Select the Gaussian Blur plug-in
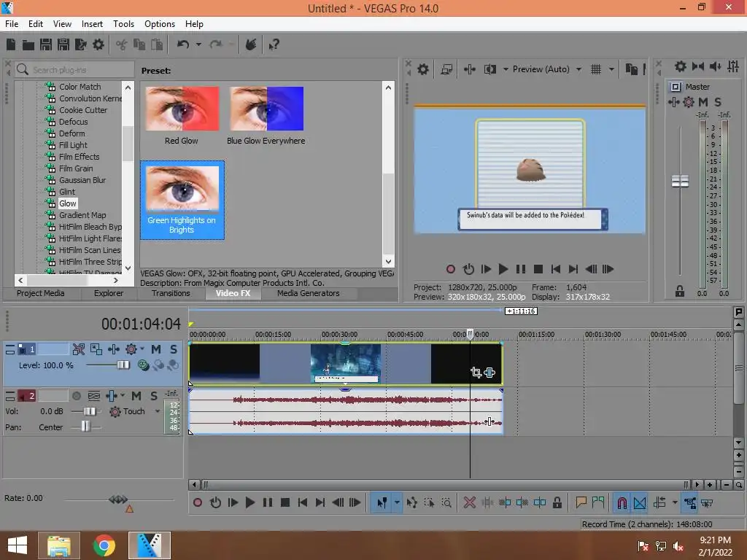Image resolution: width=747 pixels, height=560 pixels. coord(82,180)
